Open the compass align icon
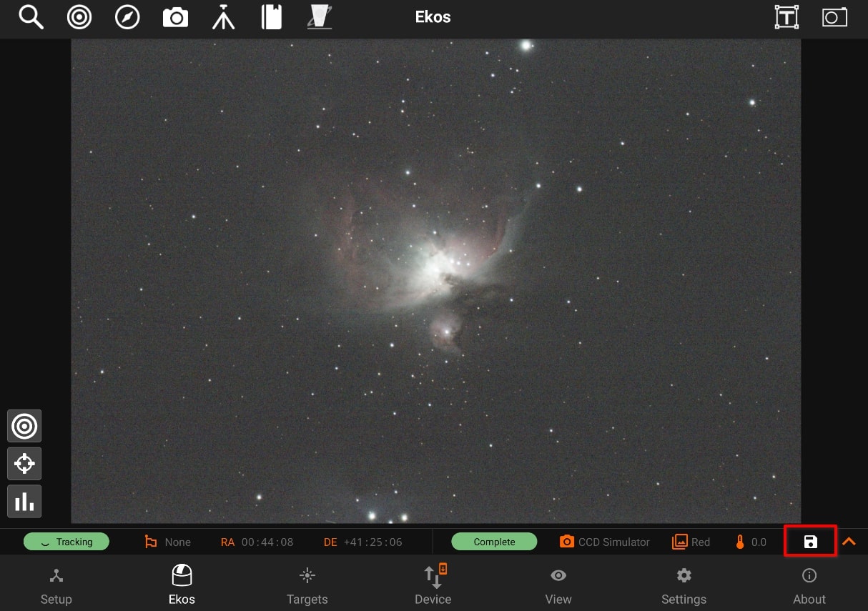Viewport: 868px width, 611px height. 127,17
